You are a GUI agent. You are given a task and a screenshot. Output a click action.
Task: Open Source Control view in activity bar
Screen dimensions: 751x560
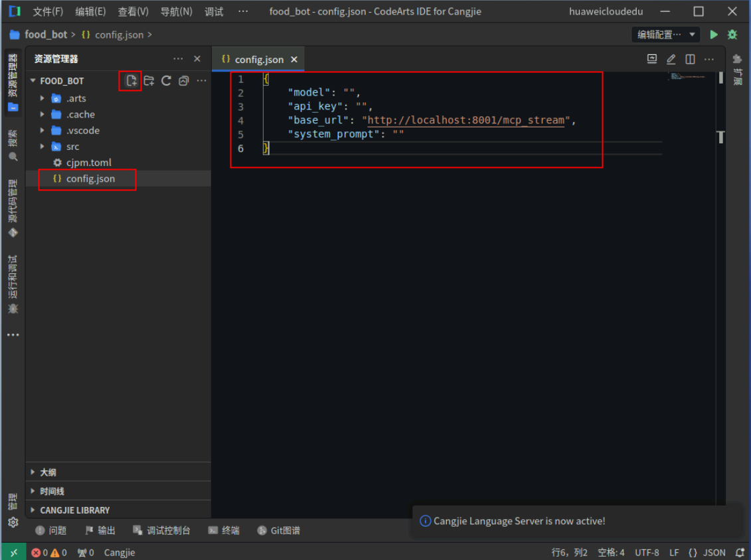pos(13,209)
